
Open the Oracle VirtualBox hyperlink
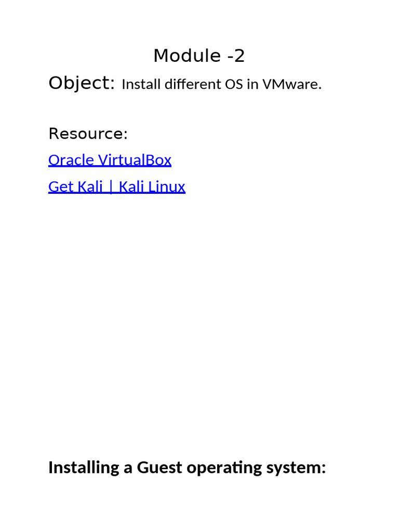click(110, 160)
